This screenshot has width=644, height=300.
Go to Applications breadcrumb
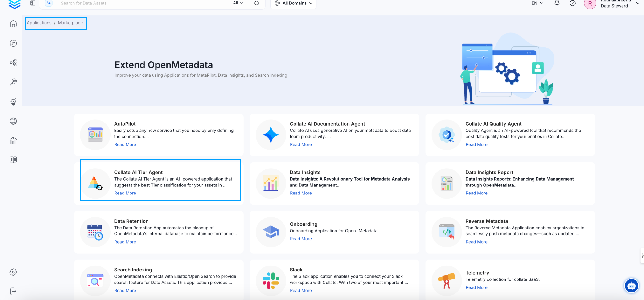click(39, 23)
